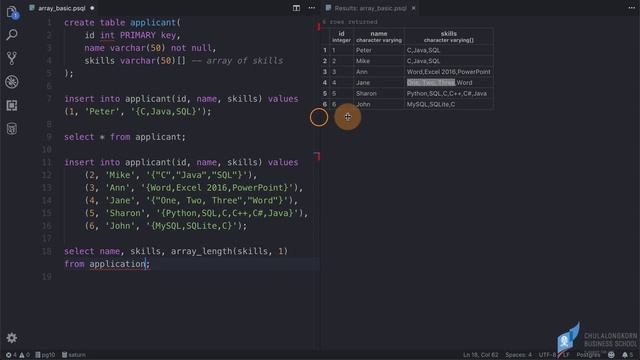The image size is (640, 360).
Task: Click line number 11 in the gutter
Action: click(47, 162)
